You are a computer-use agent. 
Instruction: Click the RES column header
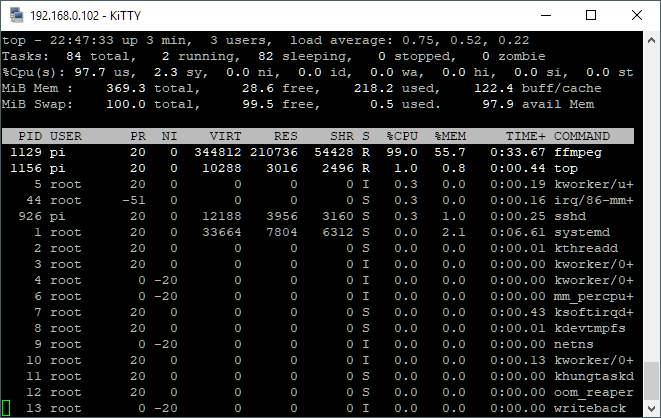(285, 136)
